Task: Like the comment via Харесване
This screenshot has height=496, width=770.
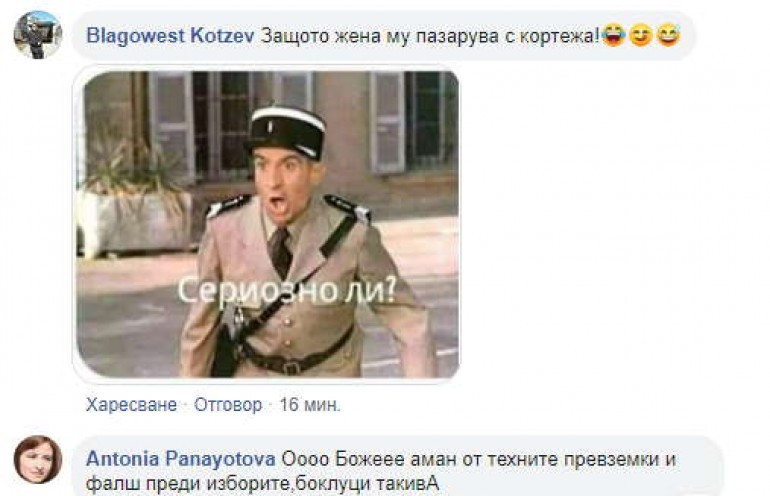Action: [131, 405]
